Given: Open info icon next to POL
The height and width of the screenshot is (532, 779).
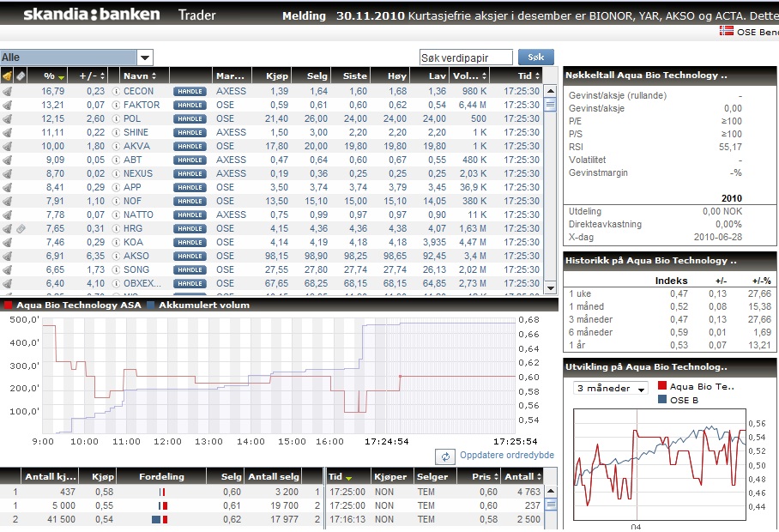Looking at the screenshot, I should click(116, 118).
